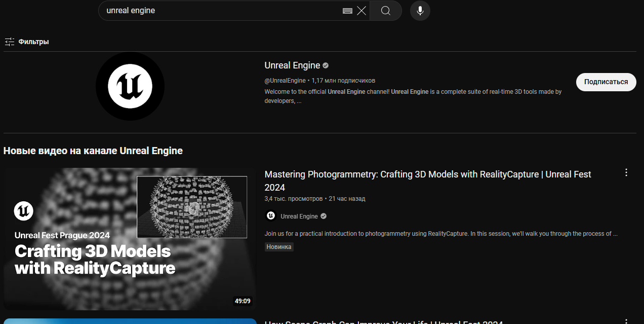
Task: Click the 49:09 duration label on thumbnail
Action: click(243, 301)
